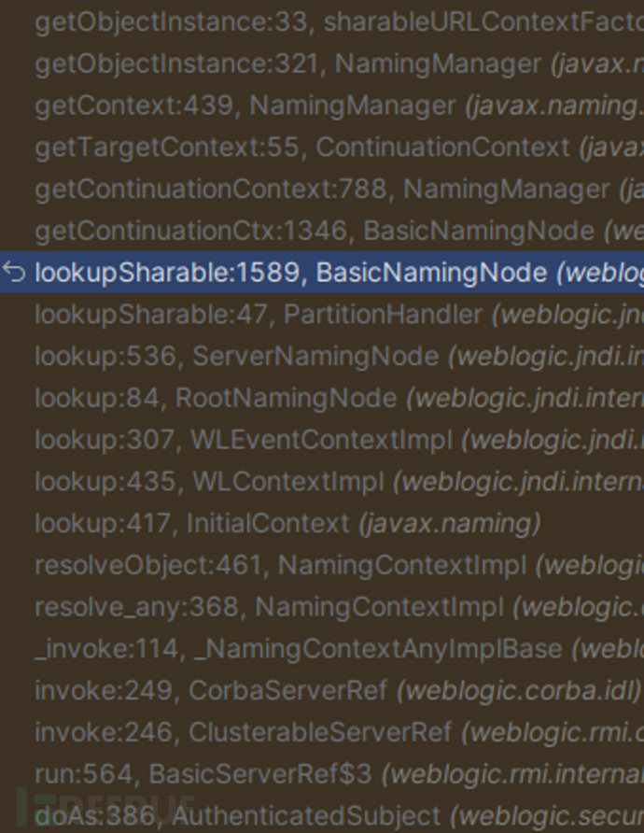Click the drop-frame arrow icon beside lookupSharable:1589

[x=14, y=273]
